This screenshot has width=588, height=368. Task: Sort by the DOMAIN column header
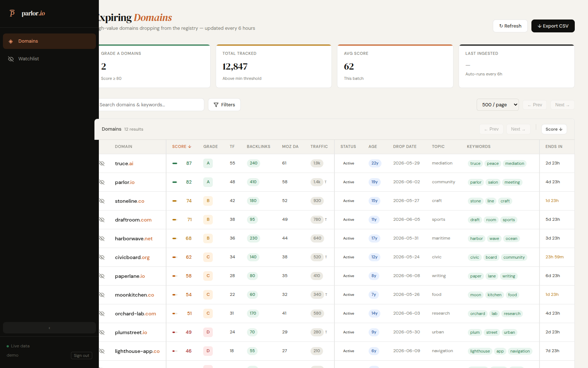click(123, 146)
